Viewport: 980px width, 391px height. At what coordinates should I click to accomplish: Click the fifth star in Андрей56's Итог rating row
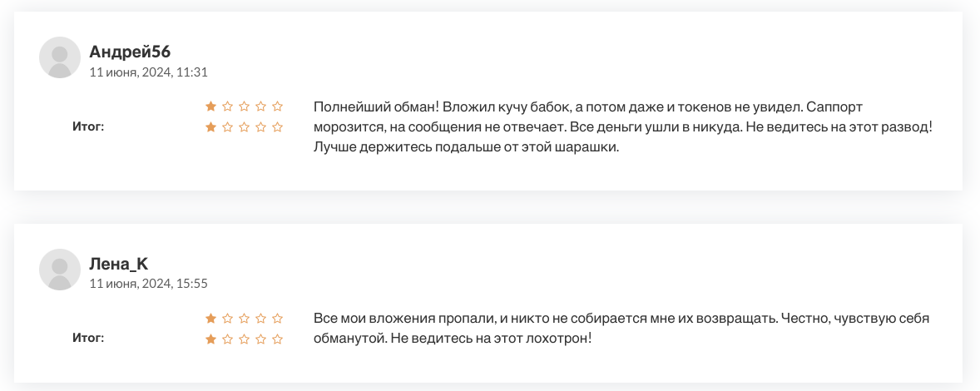tap(278, 127)
